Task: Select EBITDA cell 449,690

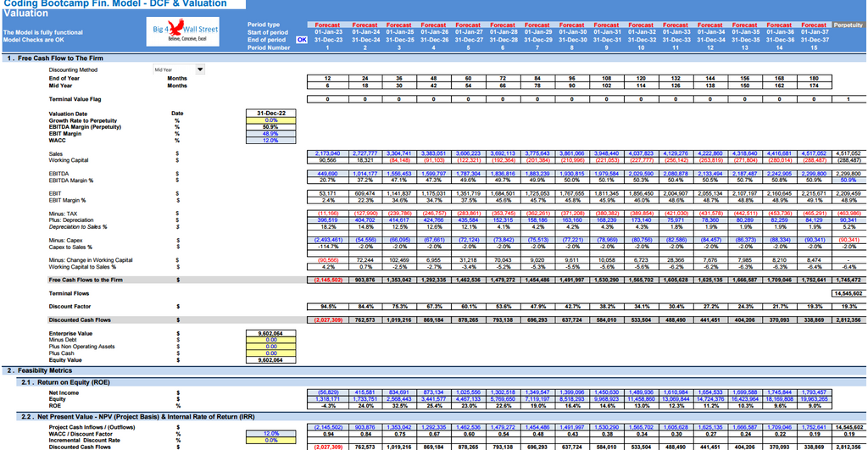Action: 328,174
